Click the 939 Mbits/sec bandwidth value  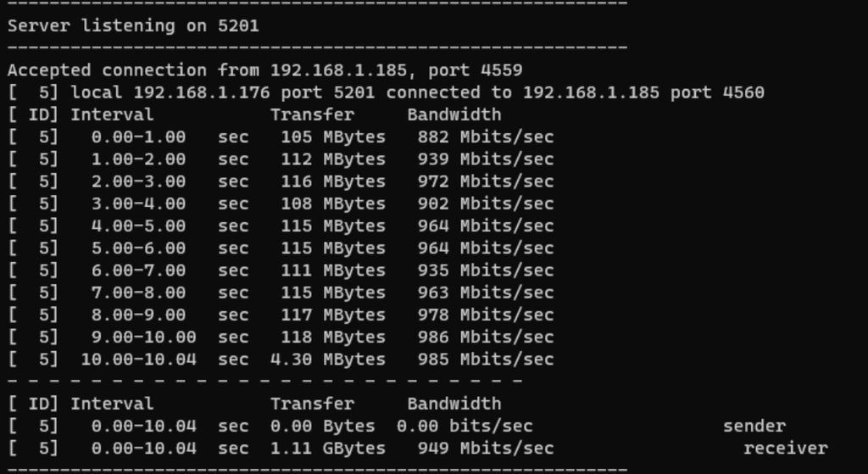pyautogui.click(x=485, y=159)
